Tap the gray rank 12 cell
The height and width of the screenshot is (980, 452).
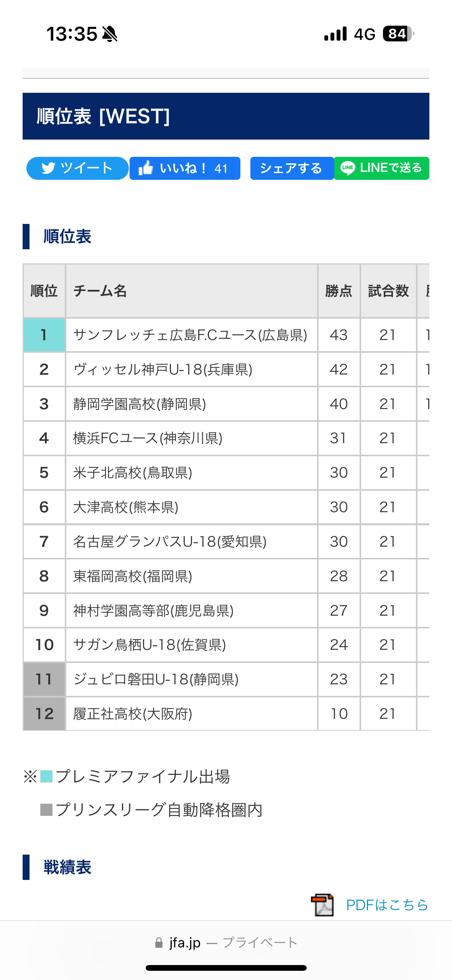coord(44,714)
